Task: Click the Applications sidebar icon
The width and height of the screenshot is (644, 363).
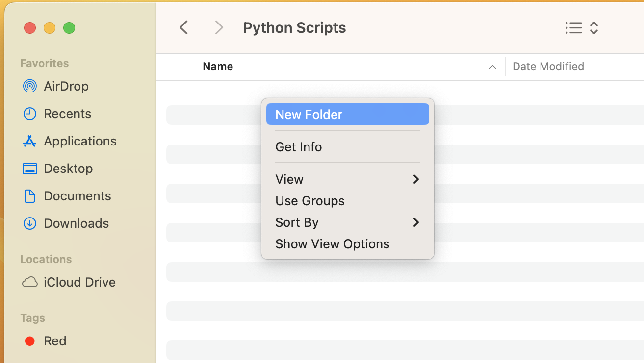Action: pos(30,141)
